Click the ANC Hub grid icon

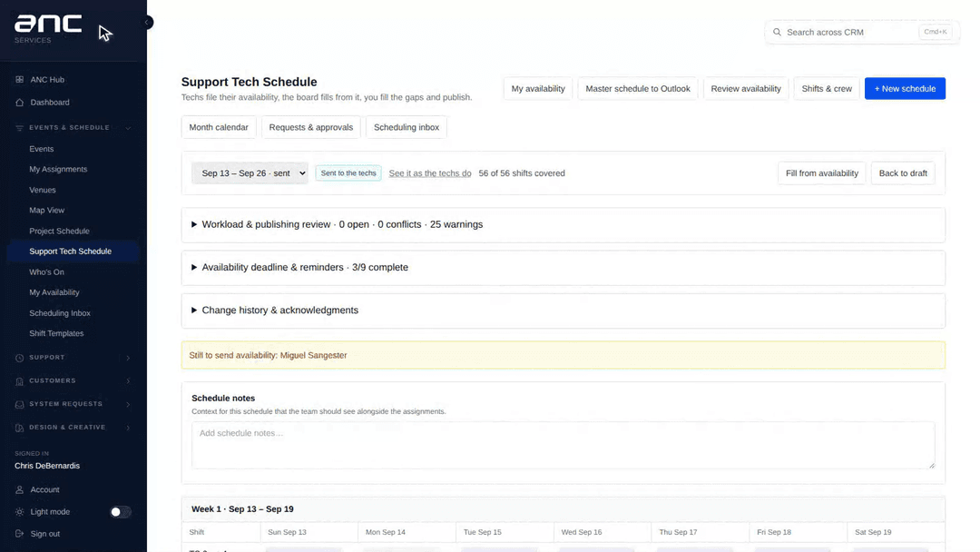pos(19,79)
